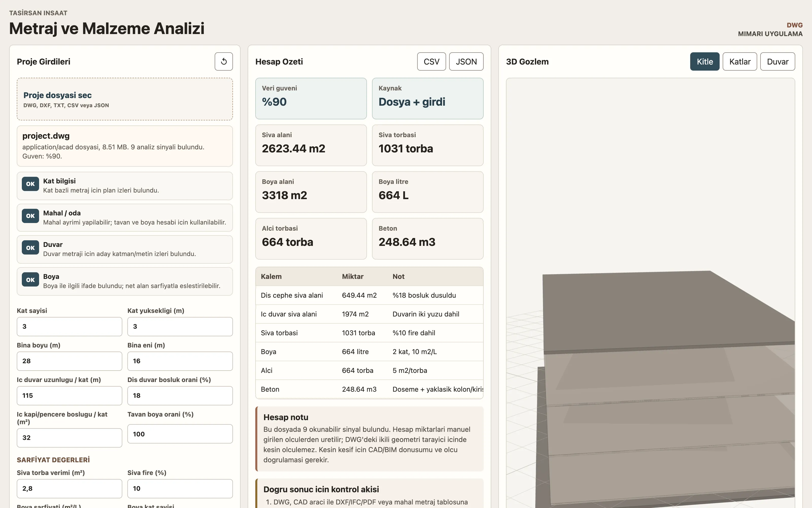This screenshot has width=812, height=508.
Task: Select the Ic duvar siva alani row label
Action: 289,314
